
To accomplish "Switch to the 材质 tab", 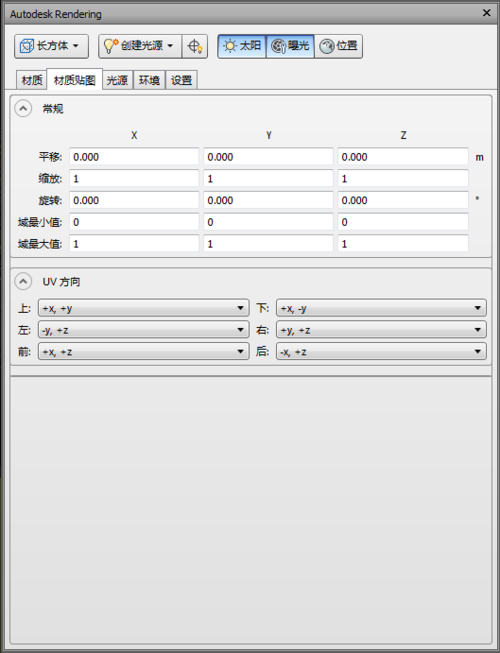I will [x=32, y=80].
